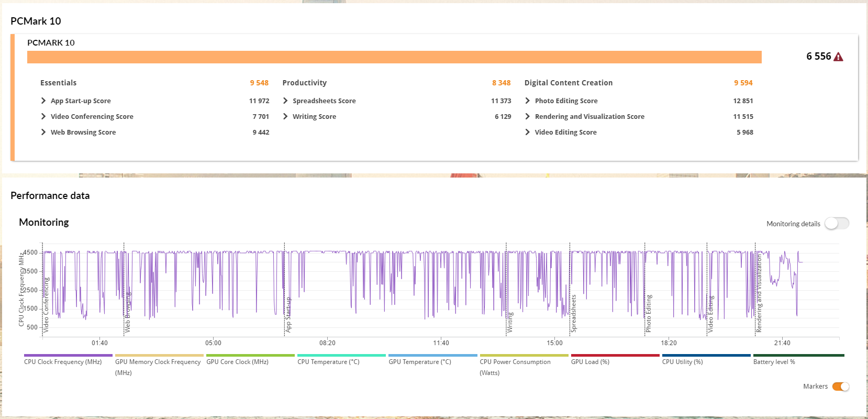
Task: Click the Rendering and Visualization chart marker
Action: tap(759, 292)
